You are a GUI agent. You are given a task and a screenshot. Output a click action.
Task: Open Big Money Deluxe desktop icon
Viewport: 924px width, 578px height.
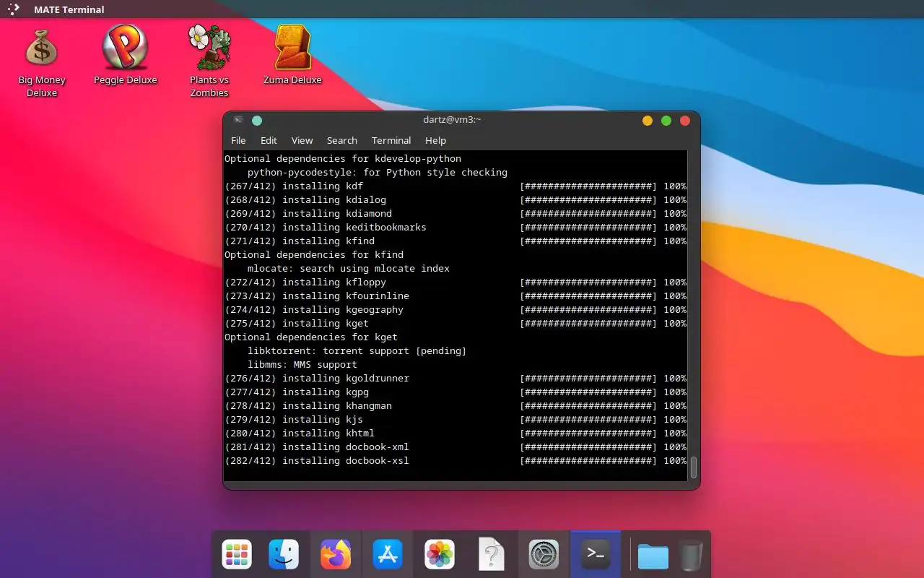coord(42,64)
